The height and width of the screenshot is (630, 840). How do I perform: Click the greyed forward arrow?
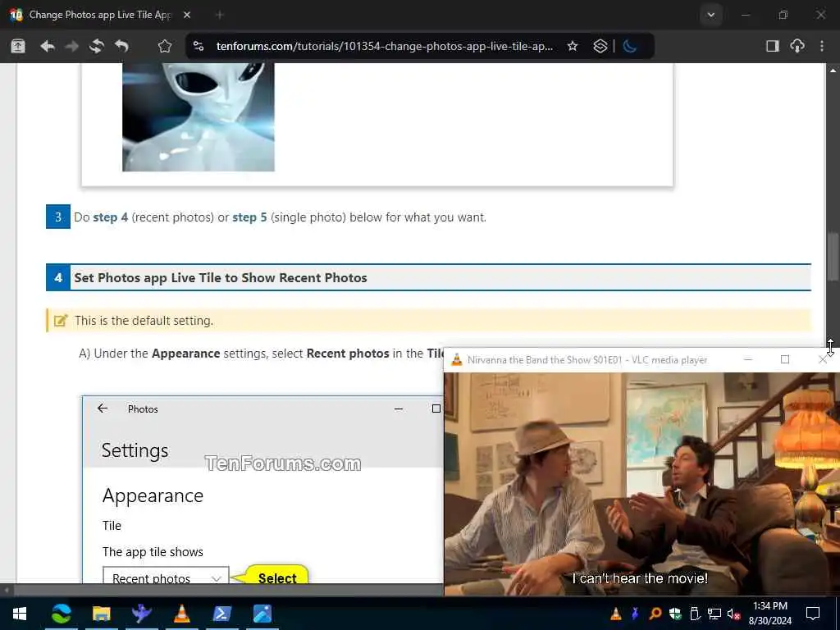pos(71,47)
